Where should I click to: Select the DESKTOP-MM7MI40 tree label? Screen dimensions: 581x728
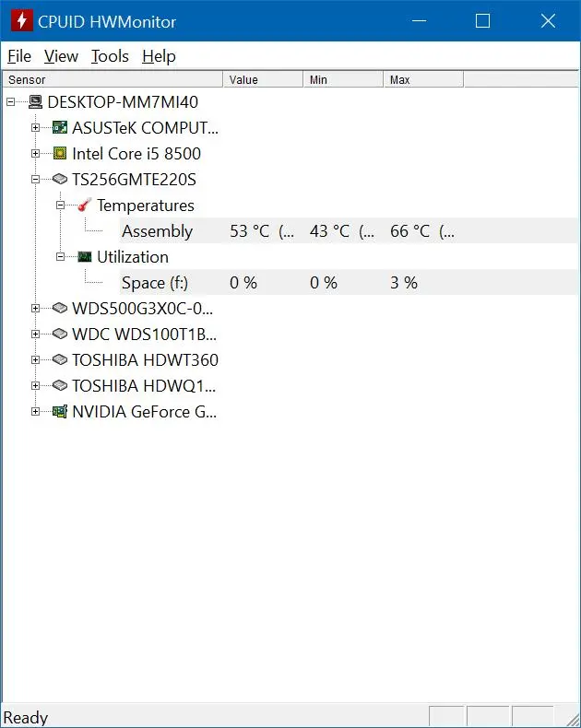pyautogui.click(x=123, y=101)
